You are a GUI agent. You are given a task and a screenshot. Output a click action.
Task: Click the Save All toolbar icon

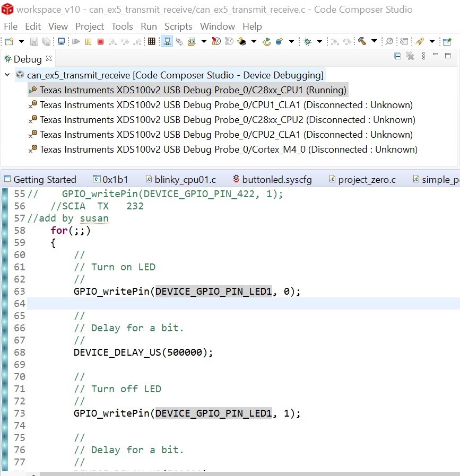46,41
